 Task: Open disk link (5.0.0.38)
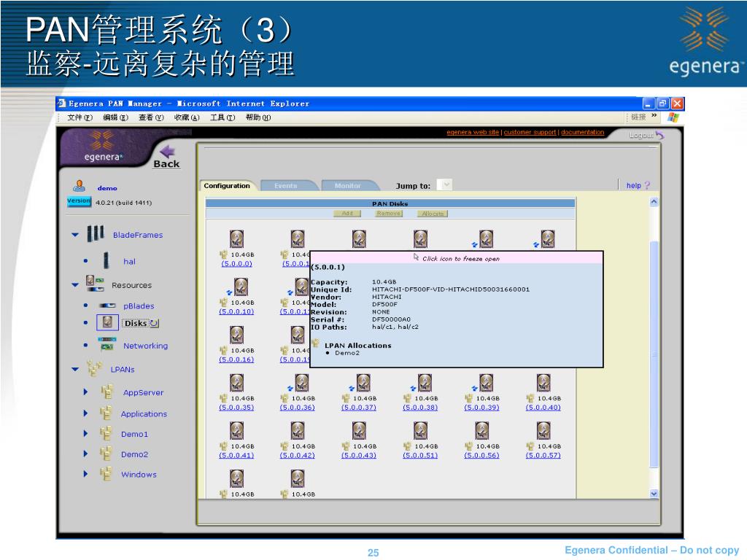(420, 407)
